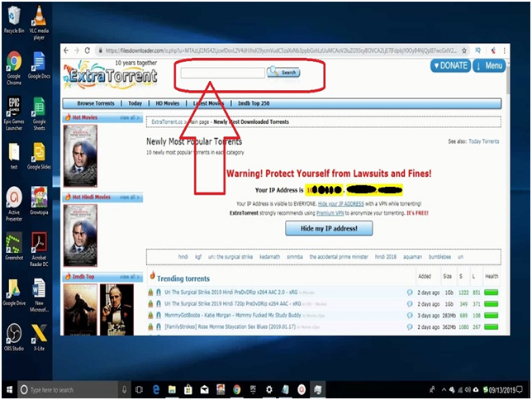Click the DONATE button

450,65
